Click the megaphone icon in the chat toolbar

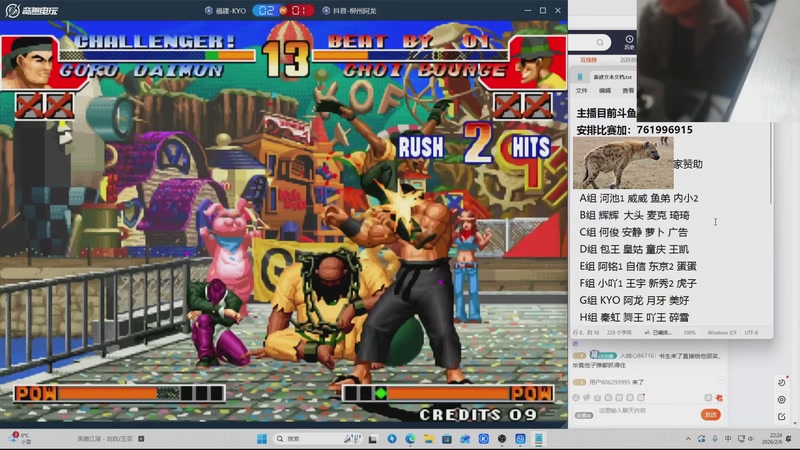587,397
